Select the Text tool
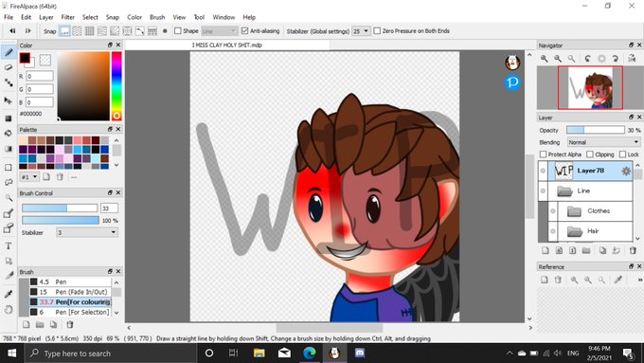 [x=9, y=245]
